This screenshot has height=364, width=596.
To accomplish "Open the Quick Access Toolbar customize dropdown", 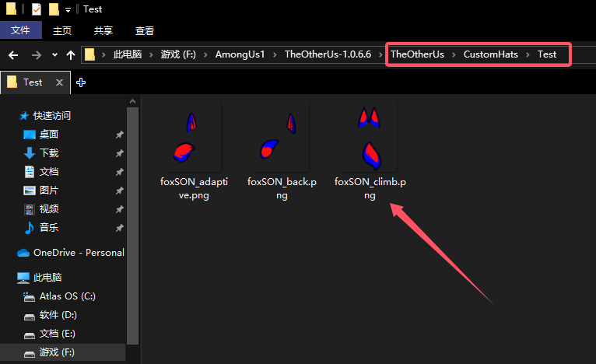I will pyautogui.click(x=68, y=10).
